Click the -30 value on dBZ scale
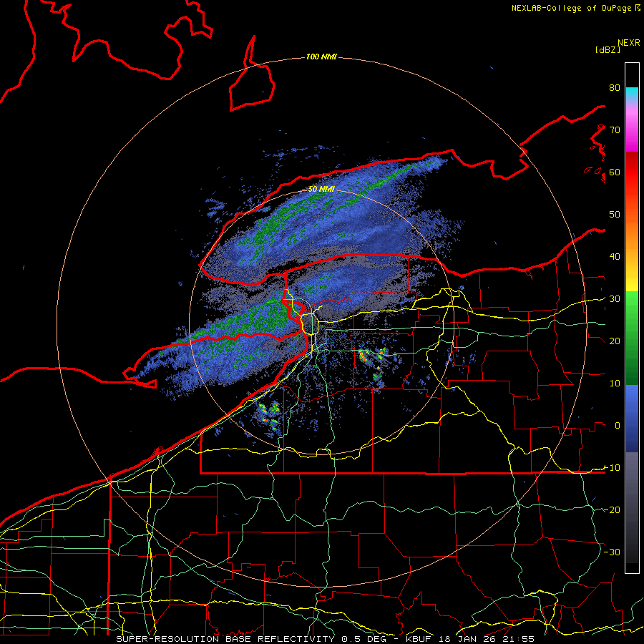 [612, 552]
